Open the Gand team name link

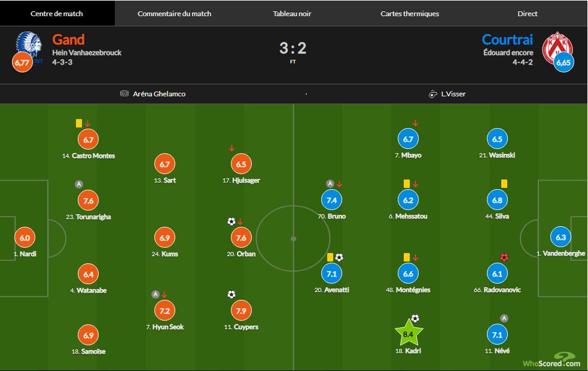click(69, 39)
